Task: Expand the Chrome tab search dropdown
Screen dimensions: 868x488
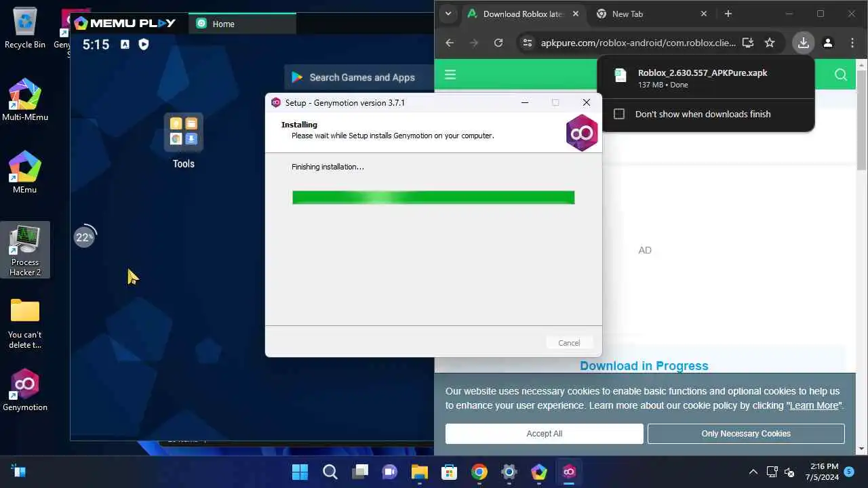Action: (x=448, y=14)
